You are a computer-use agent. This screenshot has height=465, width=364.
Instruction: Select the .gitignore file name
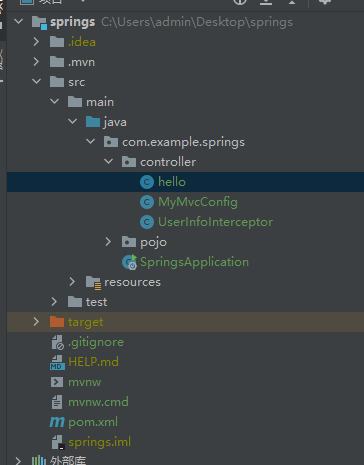[96, 342]
